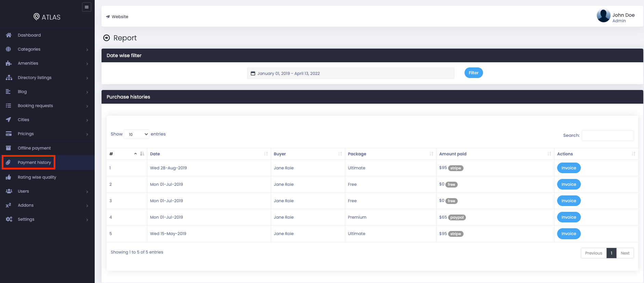
Task: Click the table Search input field
Action: tap(608, 136)
